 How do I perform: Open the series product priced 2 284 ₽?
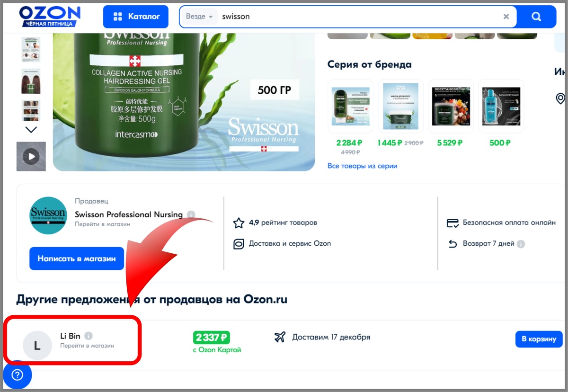(350, 107)
